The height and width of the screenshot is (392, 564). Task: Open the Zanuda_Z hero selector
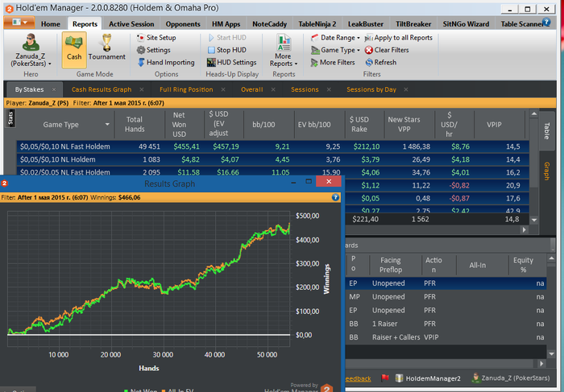(31, 50)
